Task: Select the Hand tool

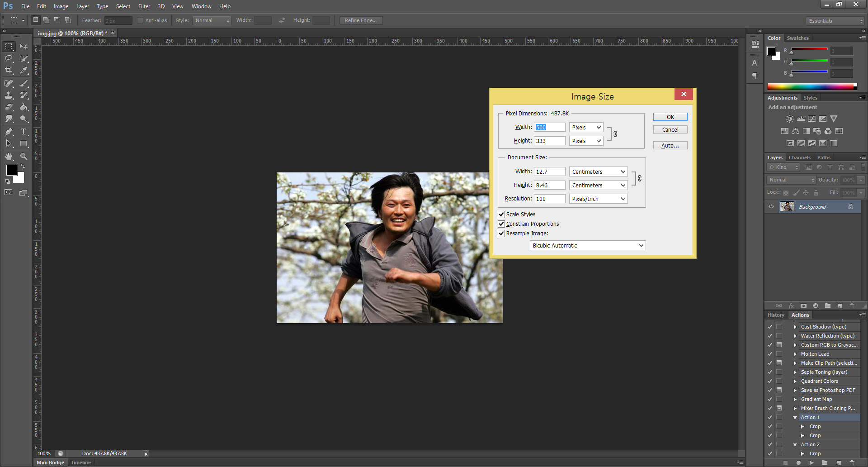Action: (x=9, y=157)
